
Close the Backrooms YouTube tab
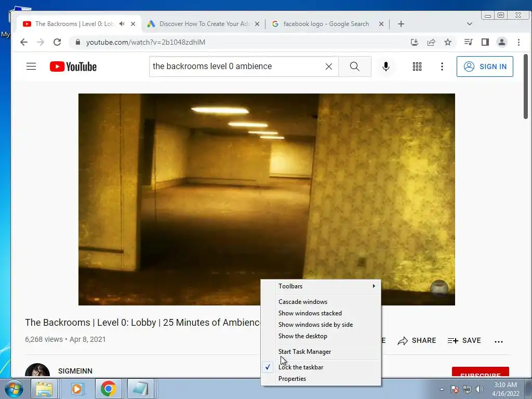click(133, 24)
